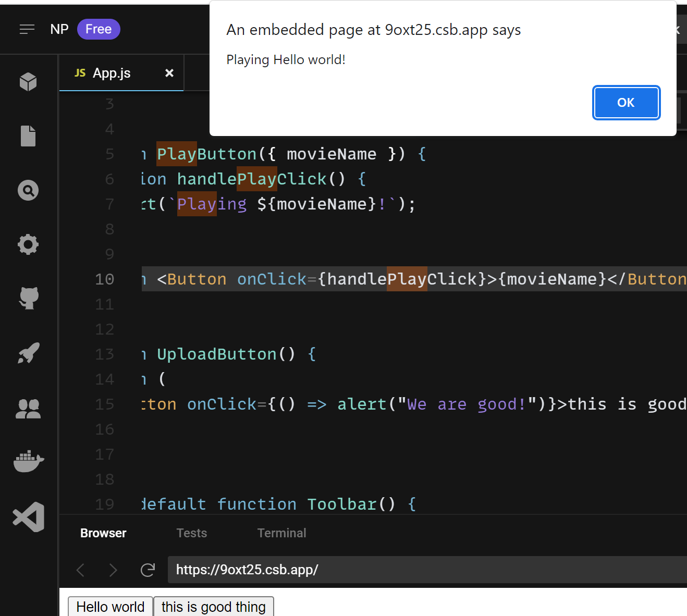
Task: Click line number 10 in gutter
Action: [x=104, y=279]
